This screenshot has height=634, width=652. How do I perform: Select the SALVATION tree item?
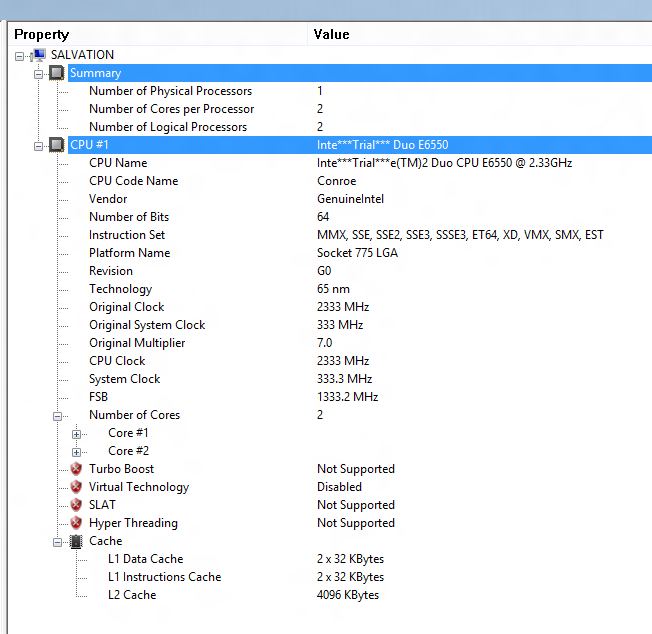pos(82,55)
